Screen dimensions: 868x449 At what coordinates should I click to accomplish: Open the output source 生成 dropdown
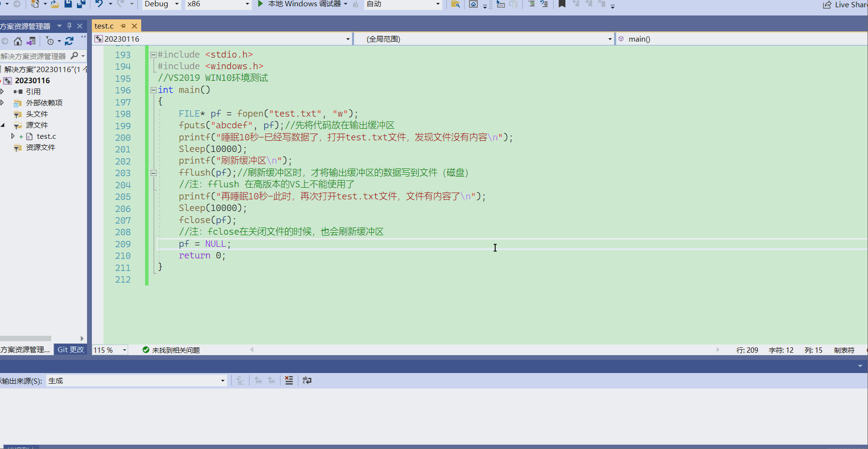click(136, 380)
